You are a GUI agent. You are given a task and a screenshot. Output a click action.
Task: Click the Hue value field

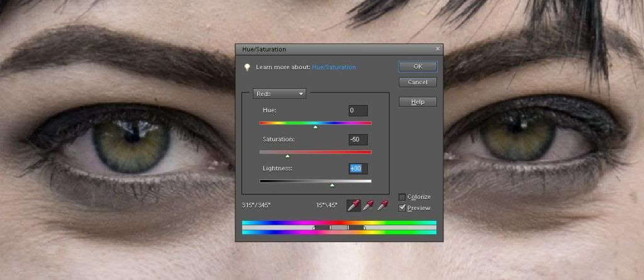tap(358, 111)
